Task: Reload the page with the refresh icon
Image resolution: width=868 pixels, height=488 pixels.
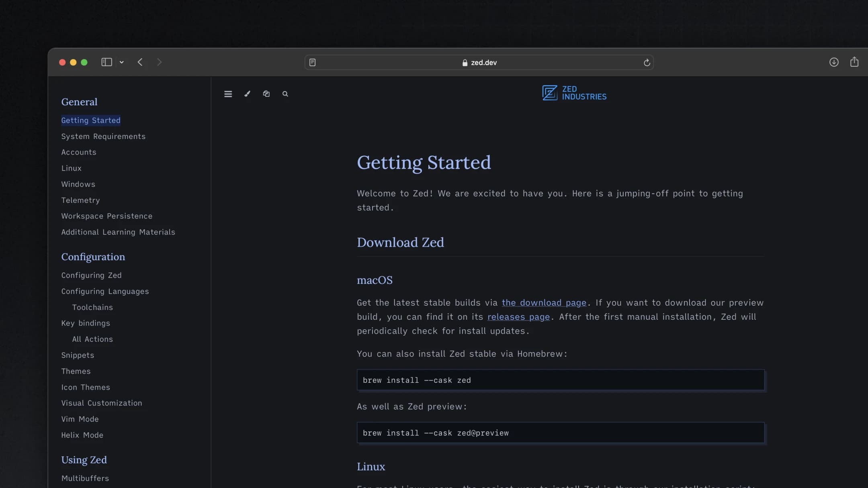Action: [x=646, y=62]
